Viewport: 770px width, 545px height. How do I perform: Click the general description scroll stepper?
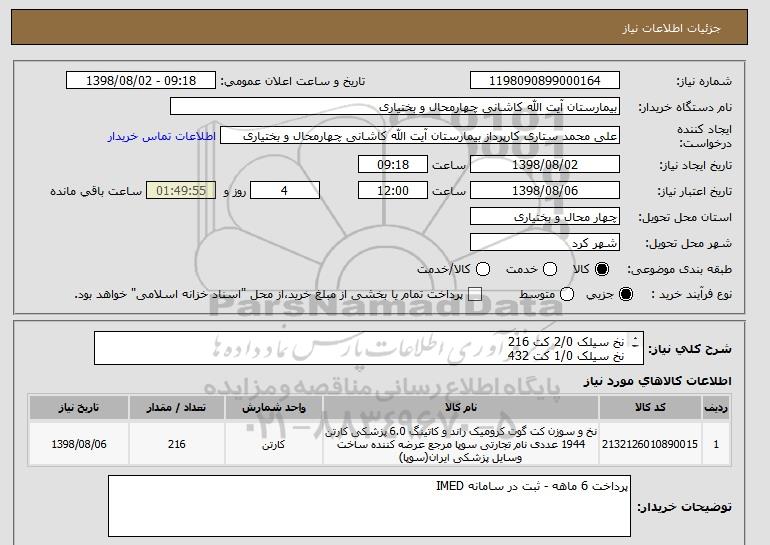click(636, 342)
